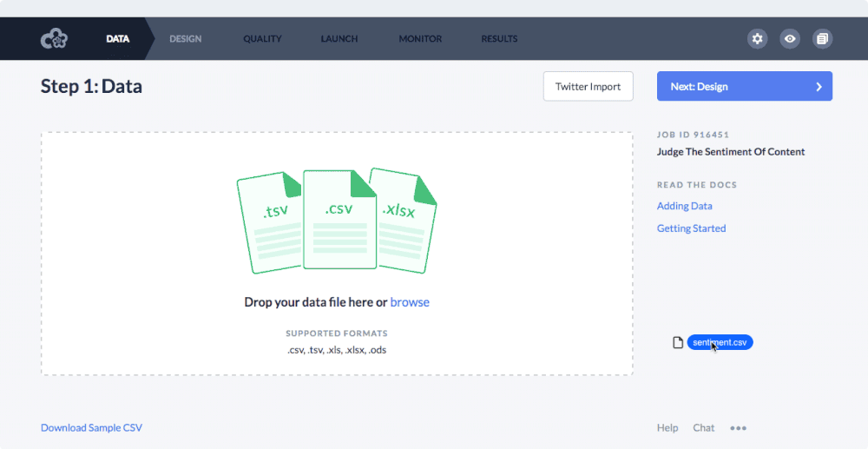Click 'Drop your data file here or' text
Screen dimensions: 868x449
[x=316, y=302]
